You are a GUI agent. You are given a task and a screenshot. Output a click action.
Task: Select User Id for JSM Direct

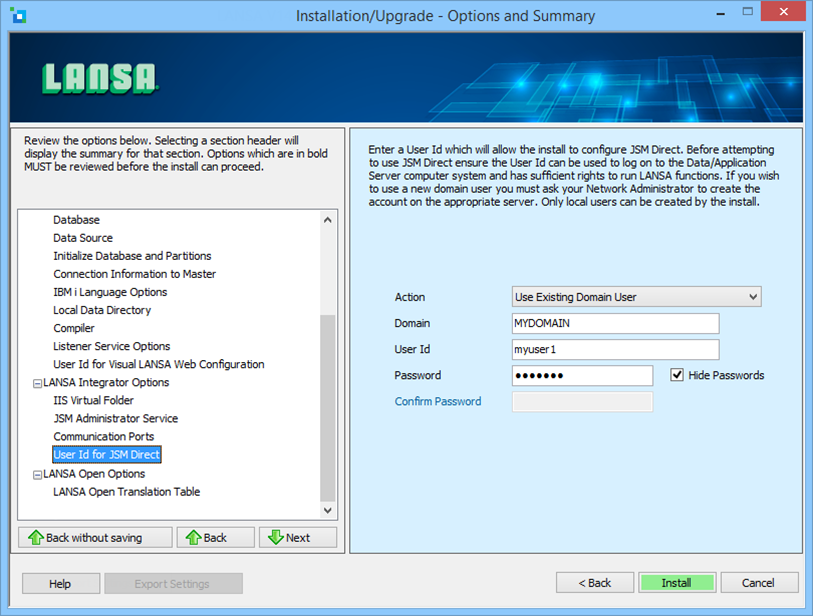(107, 455)
